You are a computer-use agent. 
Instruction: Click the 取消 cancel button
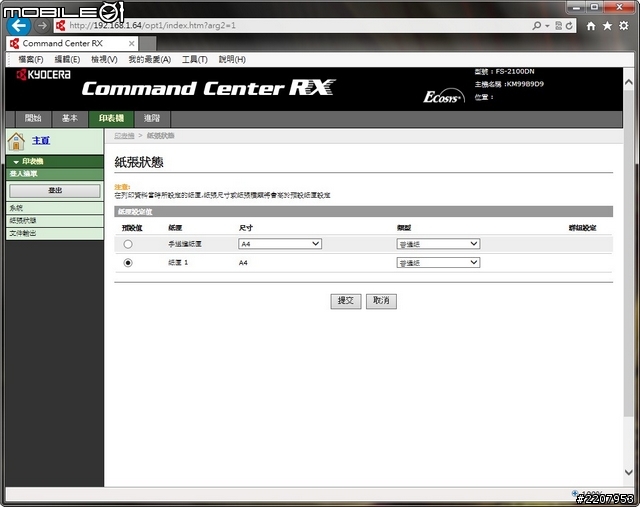(x=381, y=301)
